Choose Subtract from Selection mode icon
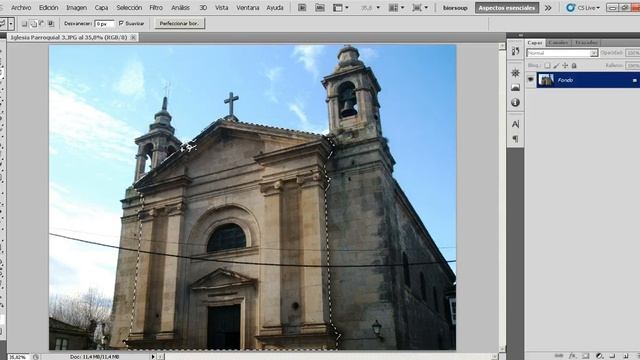This screenshot has width=640, height=360. tap(42, 24)
